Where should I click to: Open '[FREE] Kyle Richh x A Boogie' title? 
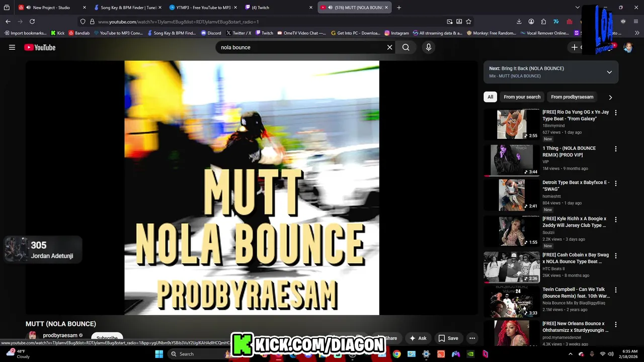click(x=574, y=222)
